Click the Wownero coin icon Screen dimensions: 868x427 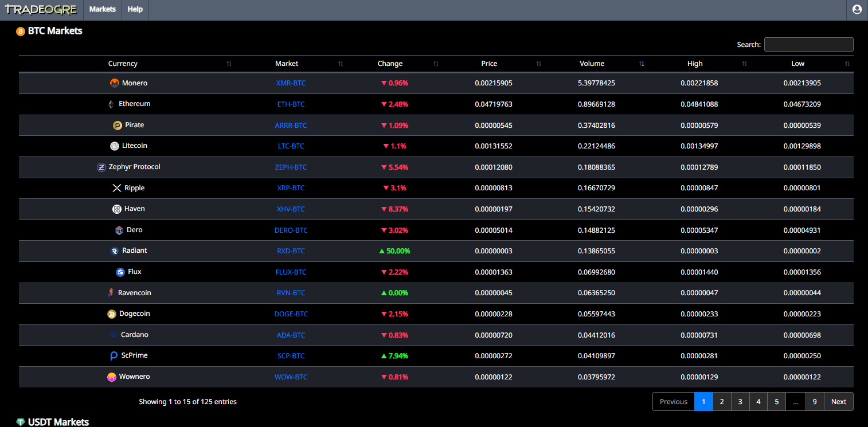[112, 377]
